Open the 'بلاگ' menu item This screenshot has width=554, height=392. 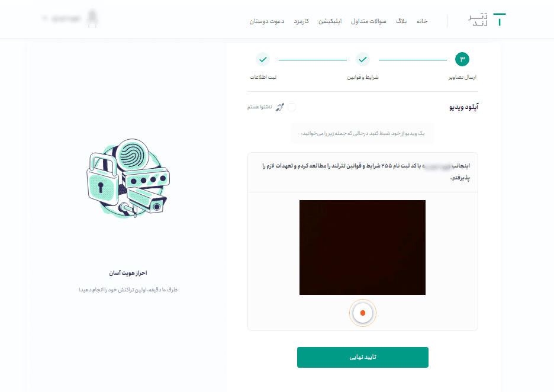pos(401,21)
